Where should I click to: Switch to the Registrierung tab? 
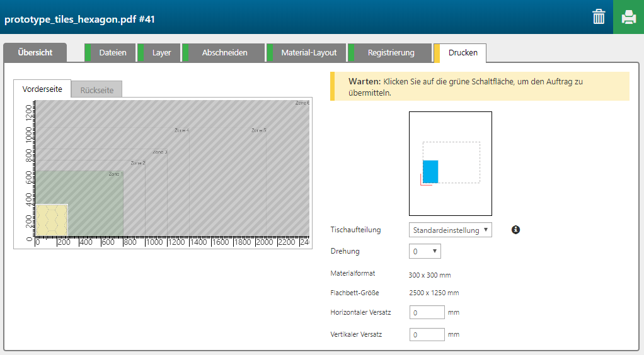point(391,53)
